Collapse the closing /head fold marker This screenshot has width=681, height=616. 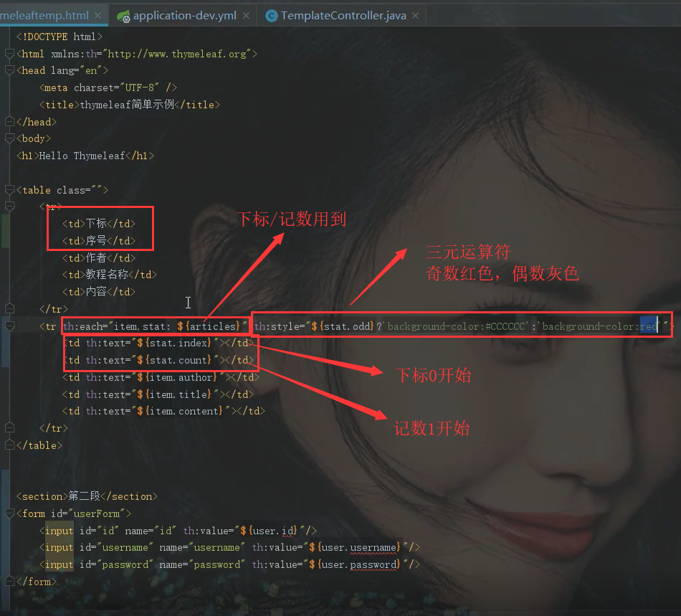[9, 122]
